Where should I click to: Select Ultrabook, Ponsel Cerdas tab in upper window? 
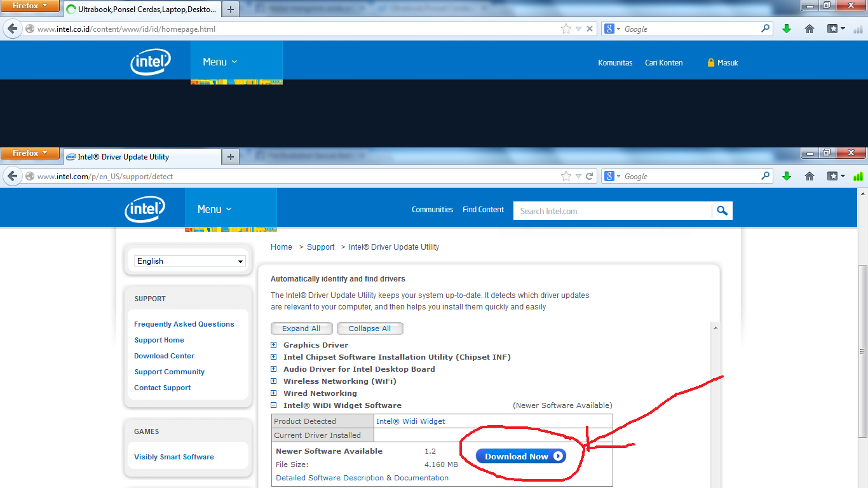point(142,10)
